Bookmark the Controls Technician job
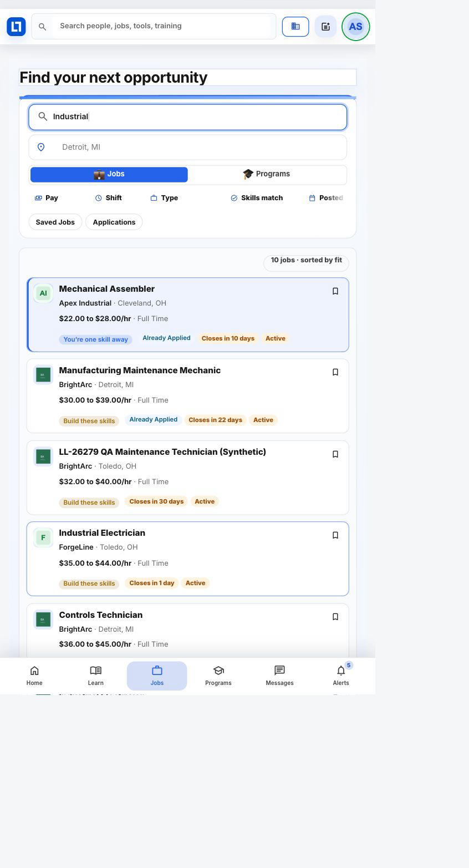This screenshot has height=868, width=469. point(335,617)
